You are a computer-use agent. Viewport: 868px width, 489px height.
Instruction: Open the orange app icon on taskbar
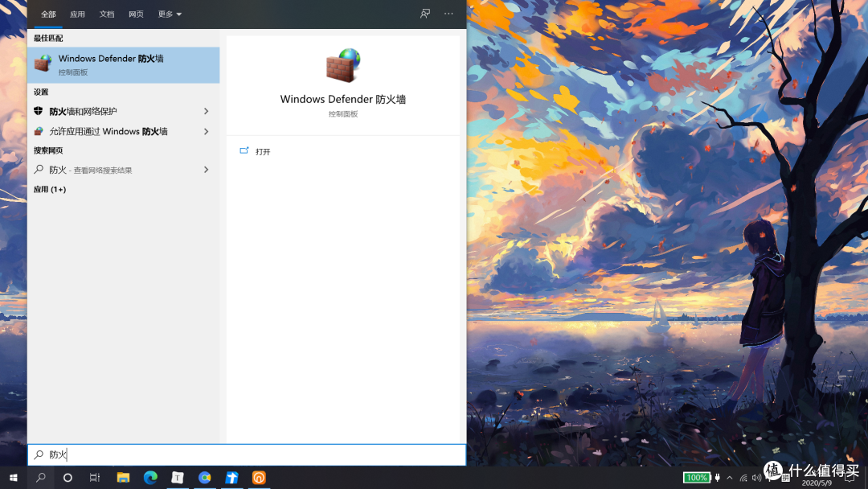(259, 478)
